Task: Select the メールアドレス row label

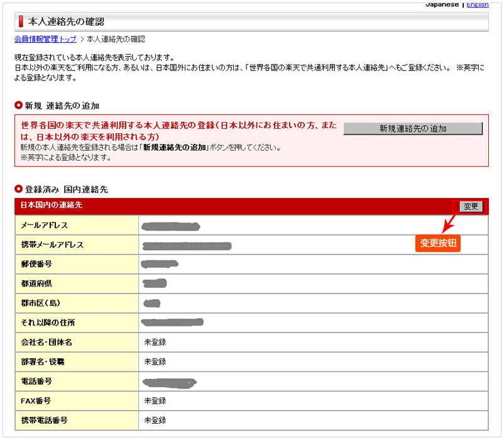Action: 45,226
